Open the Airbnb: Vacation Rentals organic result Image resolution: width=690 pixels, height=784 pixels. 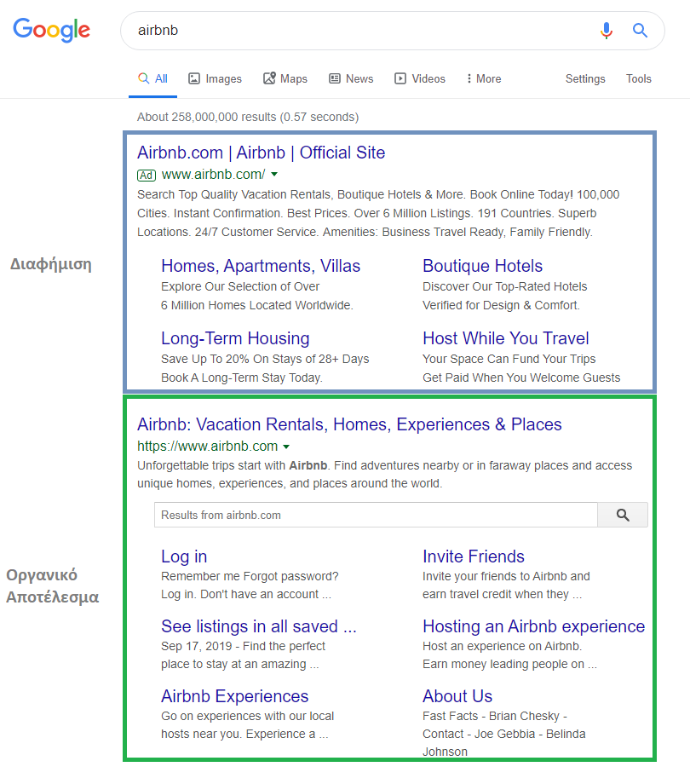click(x=350, y=424)
